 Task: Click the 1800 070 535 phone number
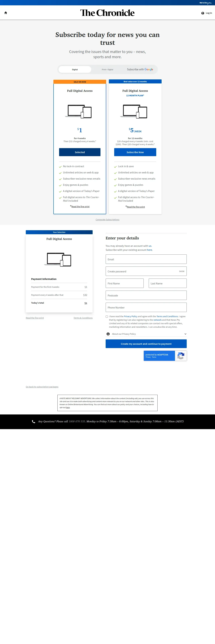(x=77, y=421)
